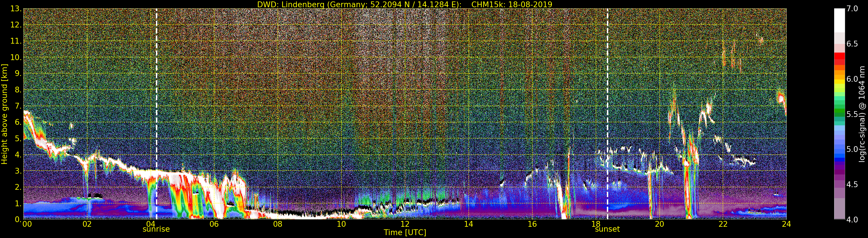Click time-axis tick label "04"

click(150, 224)
